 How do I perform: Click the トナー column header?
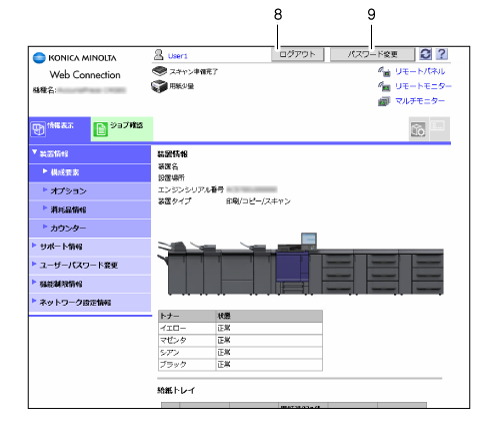[x=187, y=316]
